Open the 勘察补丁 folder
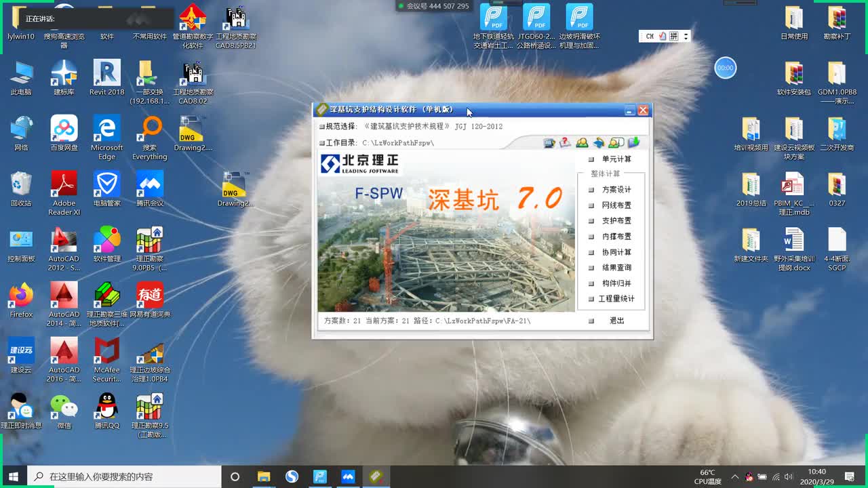Image resolution: width=868 pixels, height=488 pixels. 837,22
